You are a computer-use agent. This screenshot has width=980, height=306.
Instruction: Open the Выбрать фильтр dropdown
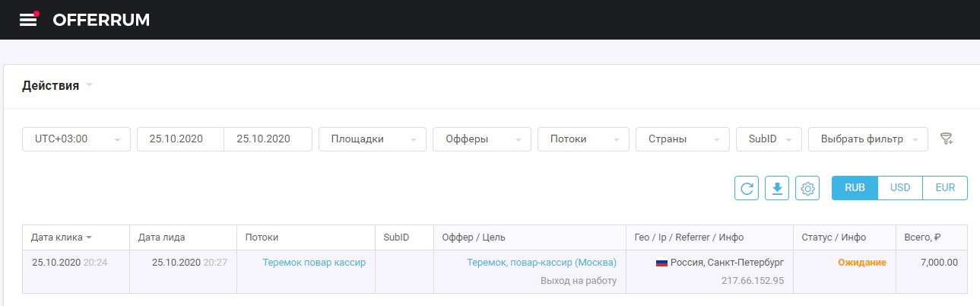pos(867,139)
